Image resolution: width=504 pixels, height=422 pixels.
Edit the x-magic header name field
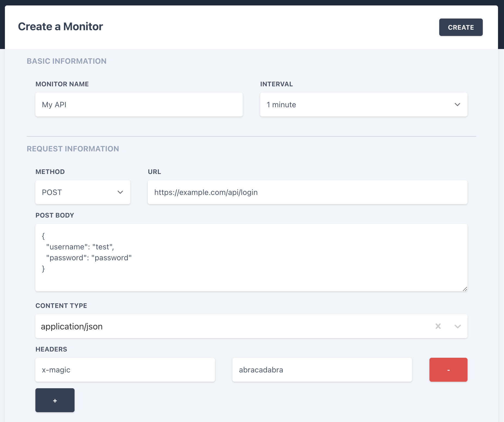point(125,370)
